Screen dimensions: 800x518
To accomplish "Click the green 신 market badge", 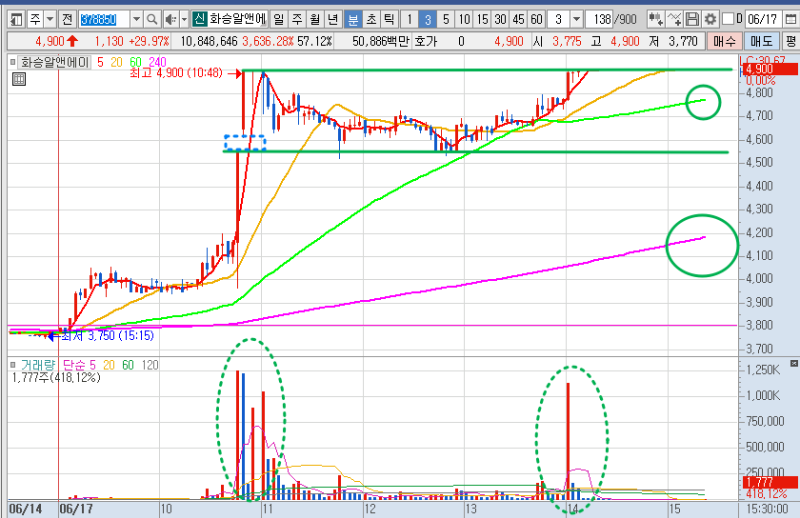I will click(x=199, y=19).
